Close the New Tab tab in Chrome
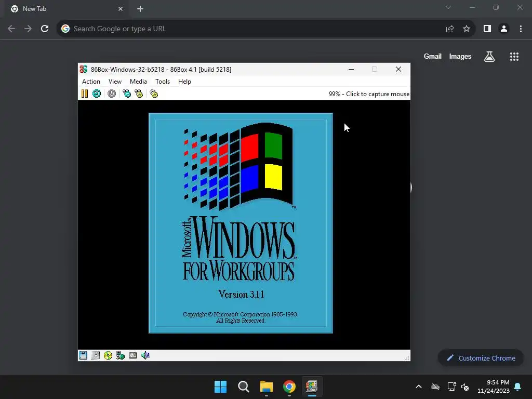Viewport: 532px width, 399px height. [121, 9]
